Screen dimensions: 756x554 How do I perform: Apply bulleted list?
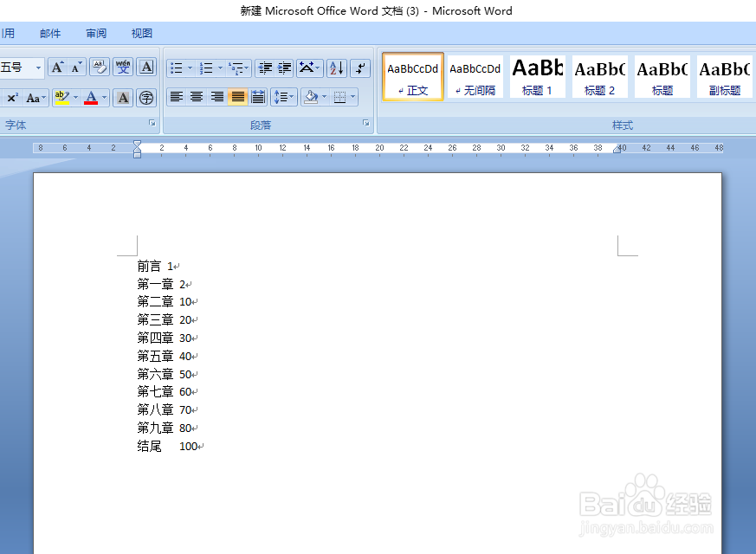coord(177,68)
